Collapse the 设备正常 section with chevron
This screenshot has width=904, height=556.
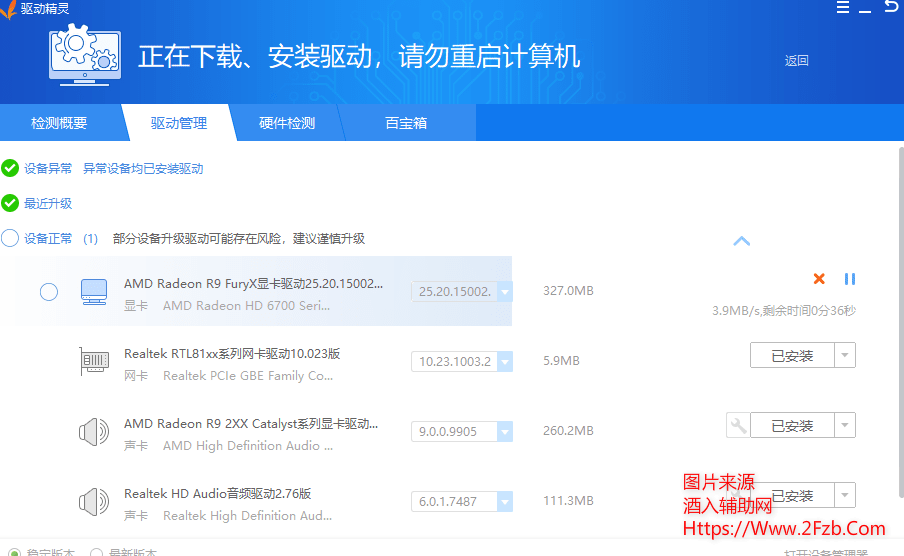(741, 241)
